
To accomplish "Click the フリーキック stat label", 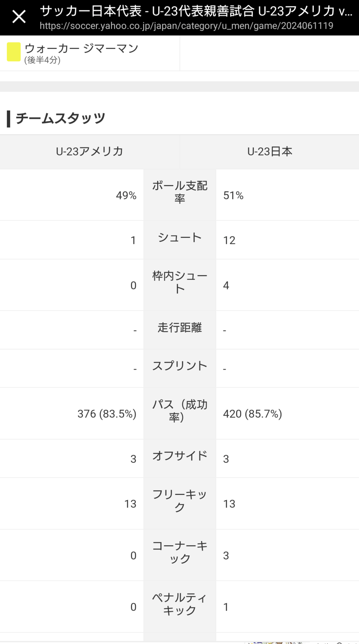I will [179, 501].
